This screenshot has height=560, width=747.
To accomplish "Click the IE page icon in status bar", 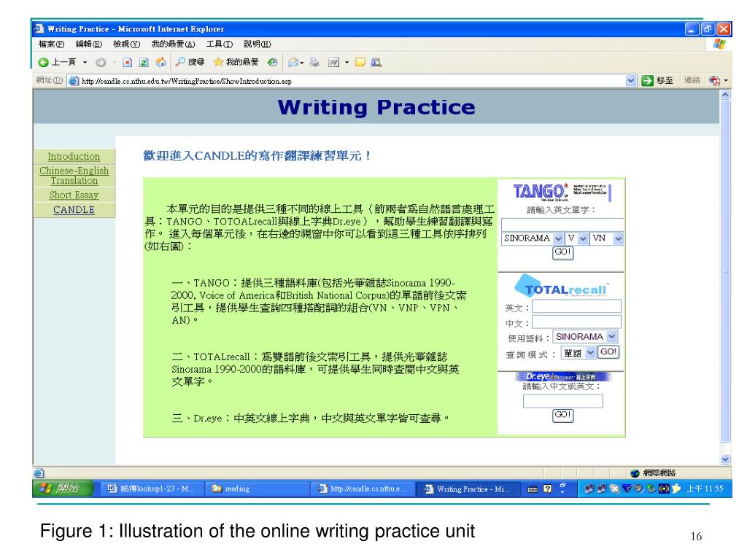I will 39,472.
